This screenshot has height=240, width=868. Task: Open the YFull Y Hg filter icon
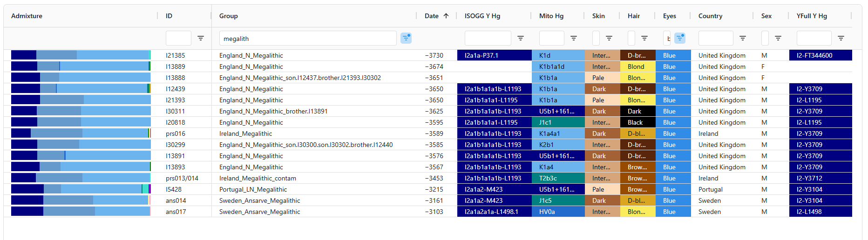(x=841, y=38)
